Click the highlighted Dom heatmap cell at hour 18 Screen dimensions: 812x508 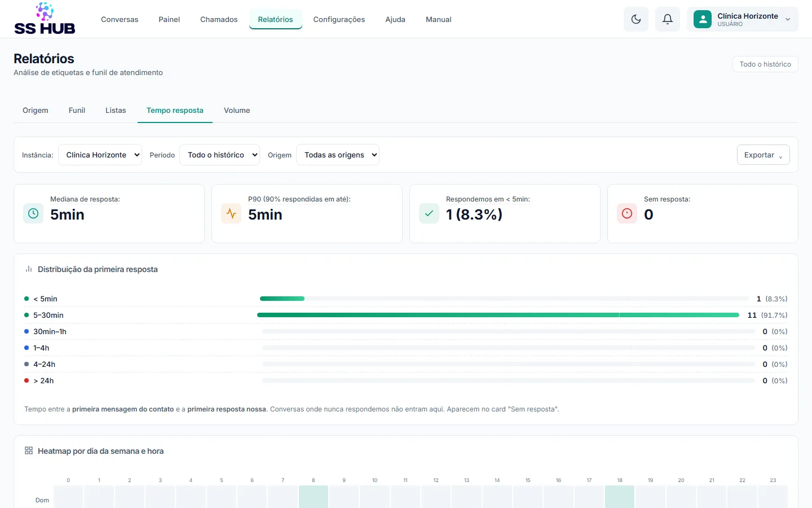620,497
